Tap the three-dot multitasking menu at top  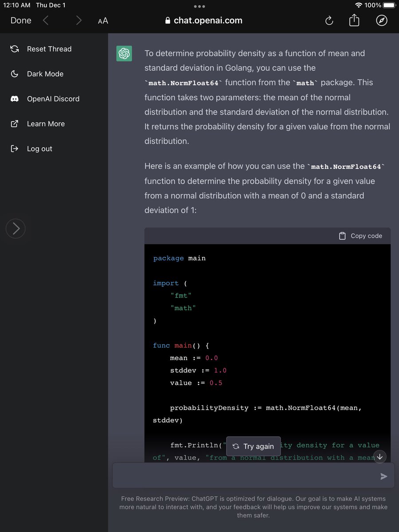(199, 6)
